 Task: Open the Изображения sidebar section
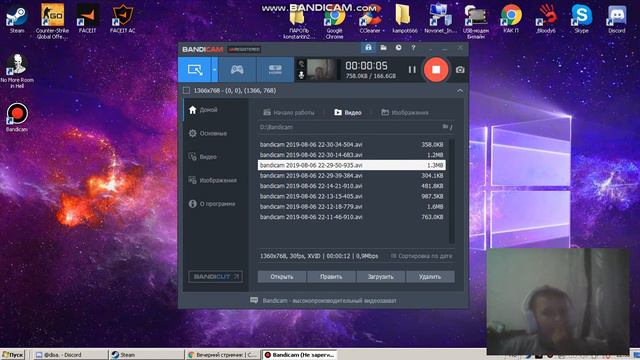click(215, 180)
